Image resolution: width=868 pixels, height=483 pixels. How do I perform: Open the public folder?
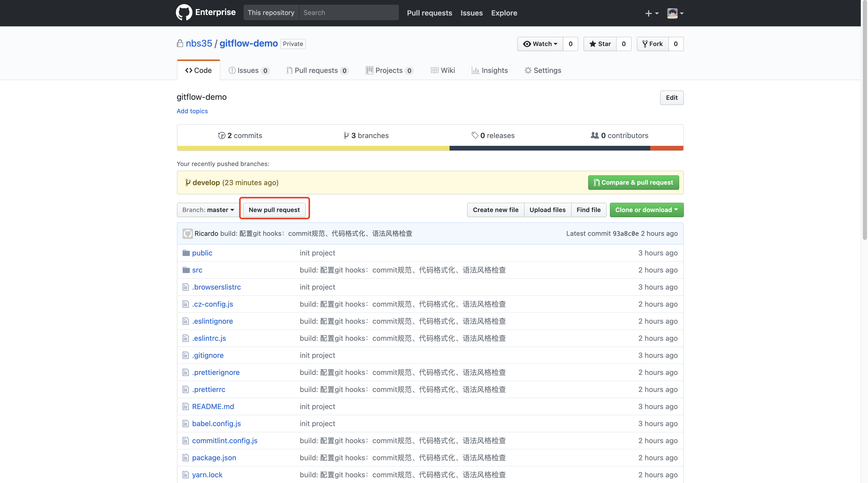(x=202, y=253)
